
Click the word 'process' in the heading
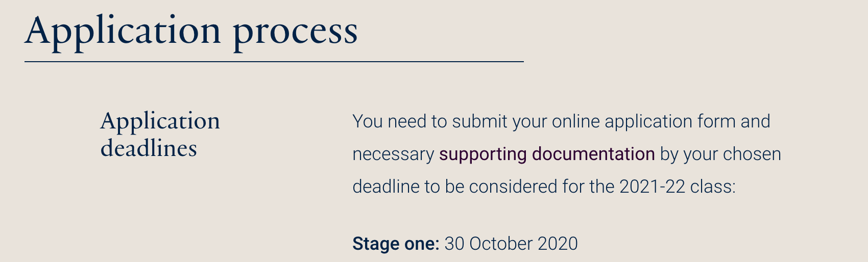pyautogui.click(x=295, y=32)
